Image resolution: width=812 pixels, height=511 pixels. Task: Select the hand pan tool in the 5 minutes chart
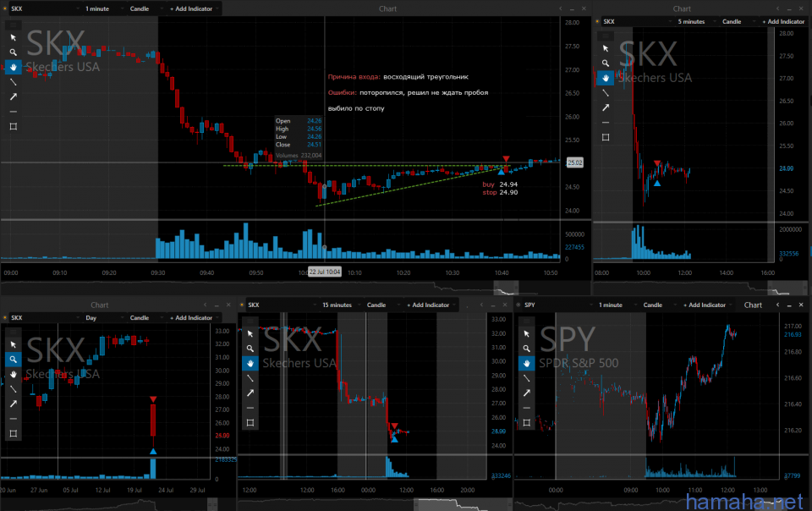pyautogui.click(x=605, y=78)
